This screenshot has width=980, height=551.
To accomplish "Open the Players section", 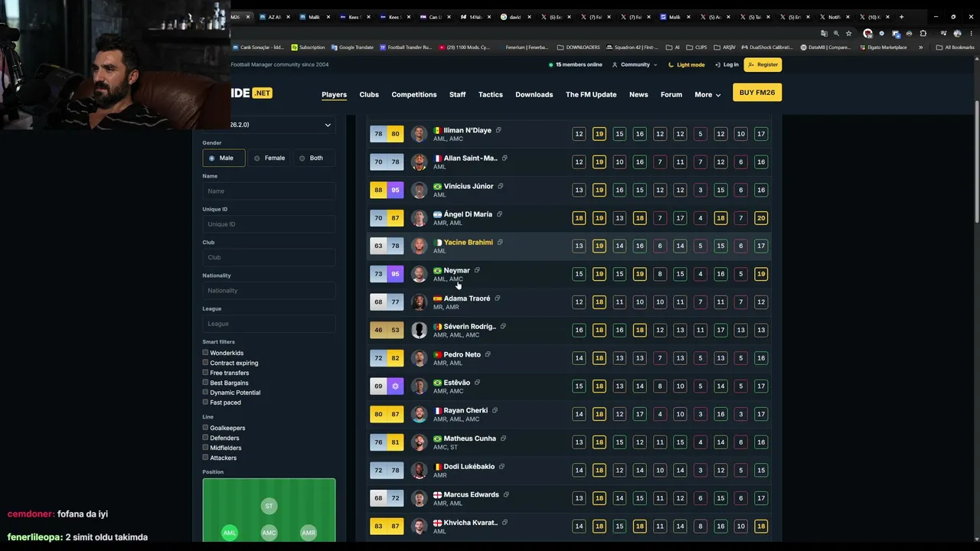I will tap(334, 95).
